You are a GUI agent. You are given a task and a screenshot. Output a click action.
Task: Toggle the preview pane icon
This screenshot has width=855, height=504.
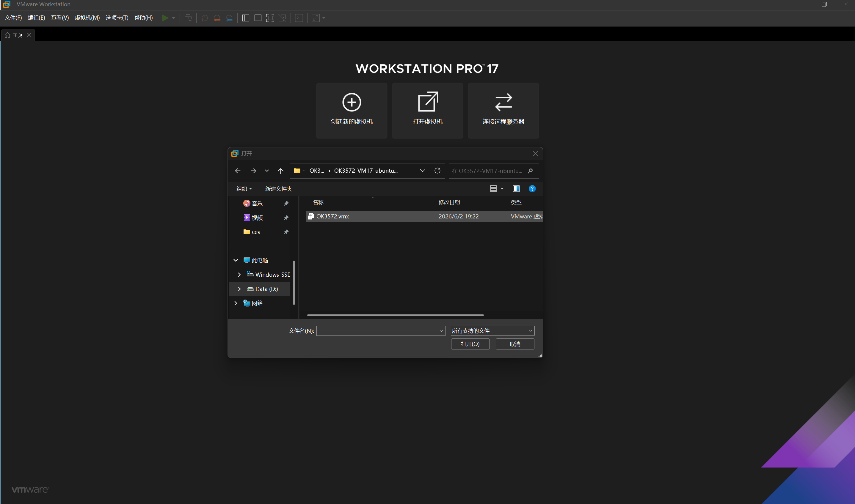(x=516, y=189)
